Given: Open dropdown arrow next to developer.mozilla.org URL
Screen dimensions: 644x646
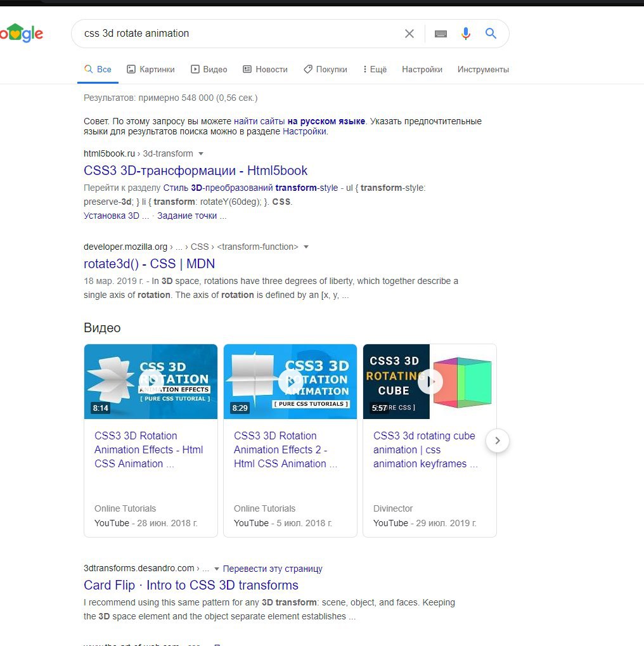Looking at the screenshot, I should (x=306, y=247).
